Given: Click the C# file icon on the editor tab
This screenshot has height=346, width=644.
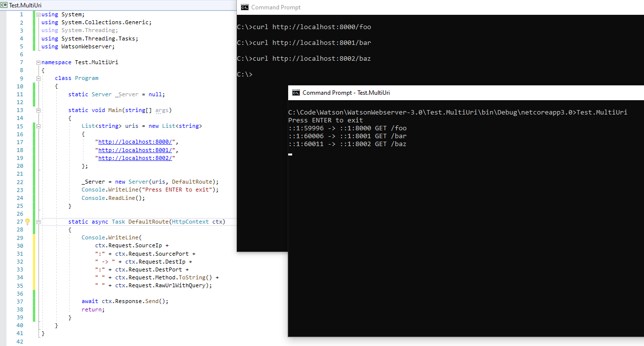Looking at the screenshot, I should pos(5,5).
